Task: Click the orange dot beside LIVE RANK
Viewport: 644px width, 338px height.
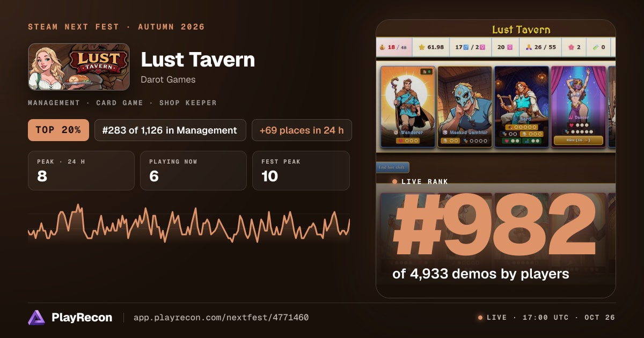Action: click(394, 181)
